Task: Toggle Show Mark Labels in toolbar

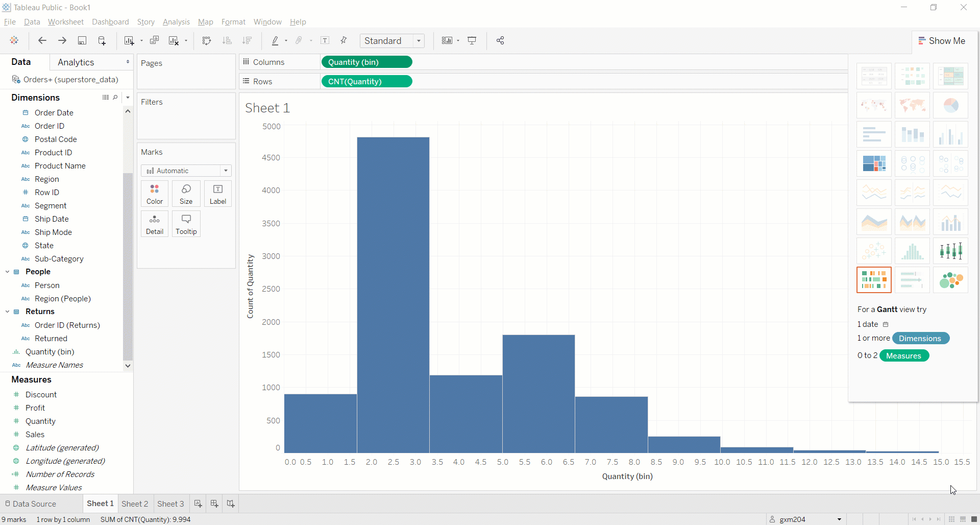Action: [x=325, y=41]
